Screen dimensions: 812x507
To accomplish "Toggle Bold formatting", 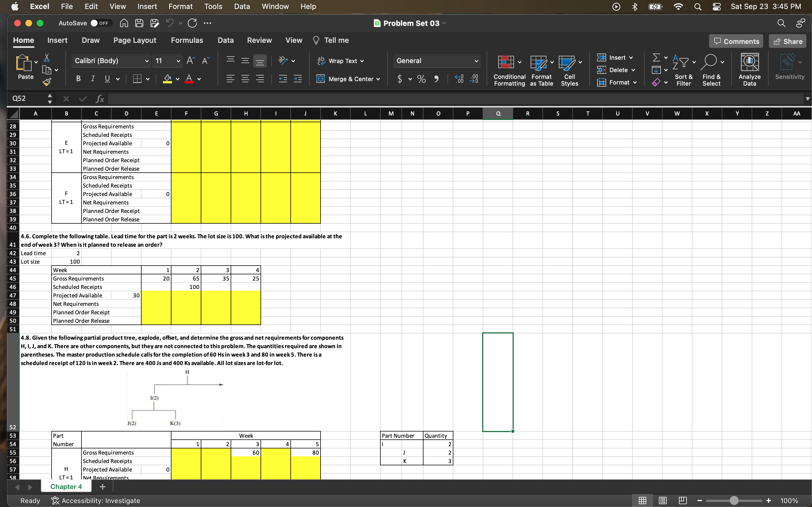I will [x=78, y=79].
